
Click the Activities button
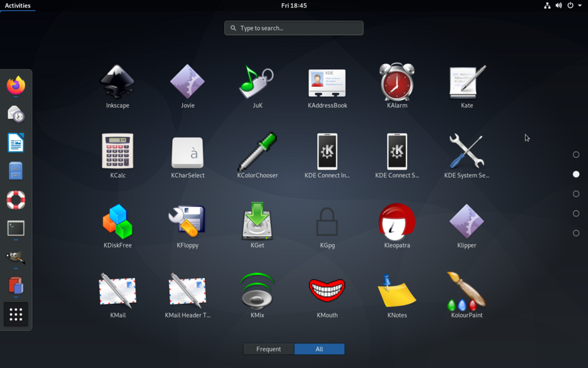(x=18, y=5)
